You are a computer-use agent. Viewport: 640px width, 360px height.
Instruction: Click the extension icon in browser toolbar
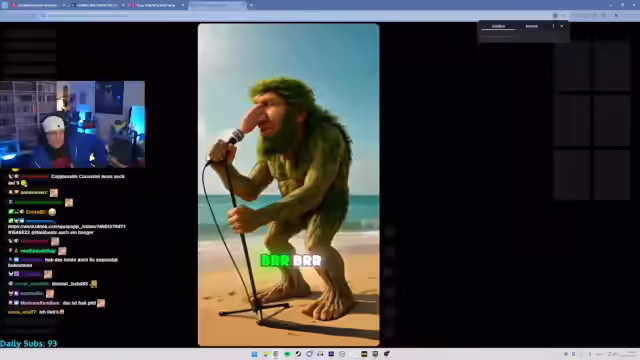pos(555,16)
